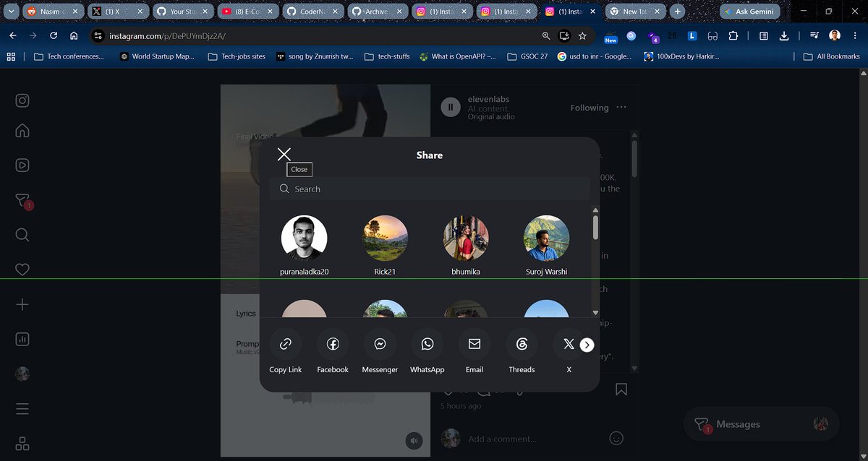868x461 pixels.
Task: Open floating Messages panel
Action: point(761,424)
